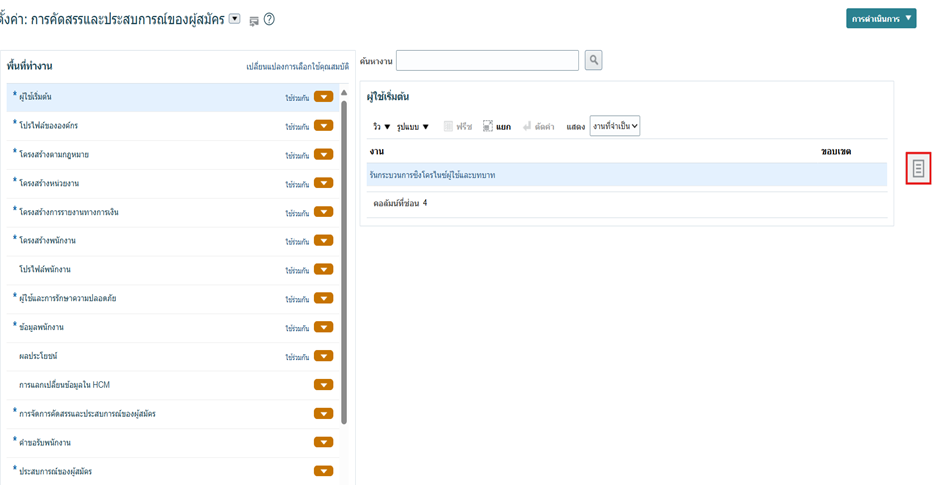The width and height of the screenshot is (932, 485).
Task: Expand the setup title dropdown arrow
Action: click(235, 19)
